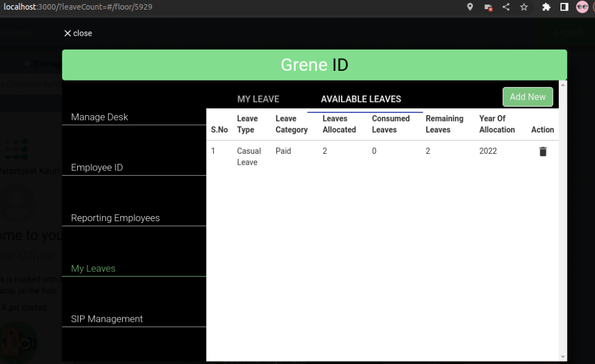Screen dimensions: 595x364
Task: Select the AVAILABLE LEAVES tab
Action: point(361,99)
